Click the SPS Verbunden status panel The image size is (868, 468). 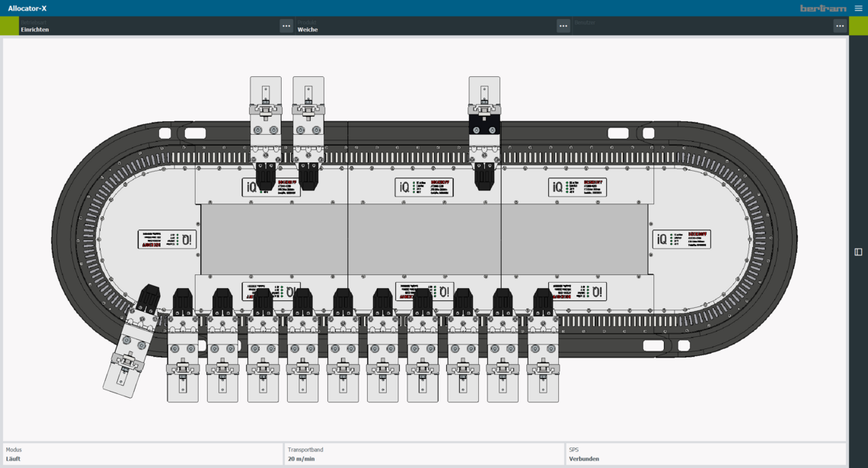pyautogui.click(x=705, y=454)
